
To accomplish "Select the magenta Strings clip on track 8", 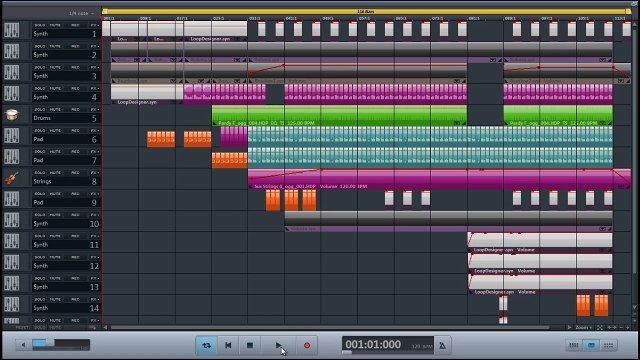I will (439, 179).
